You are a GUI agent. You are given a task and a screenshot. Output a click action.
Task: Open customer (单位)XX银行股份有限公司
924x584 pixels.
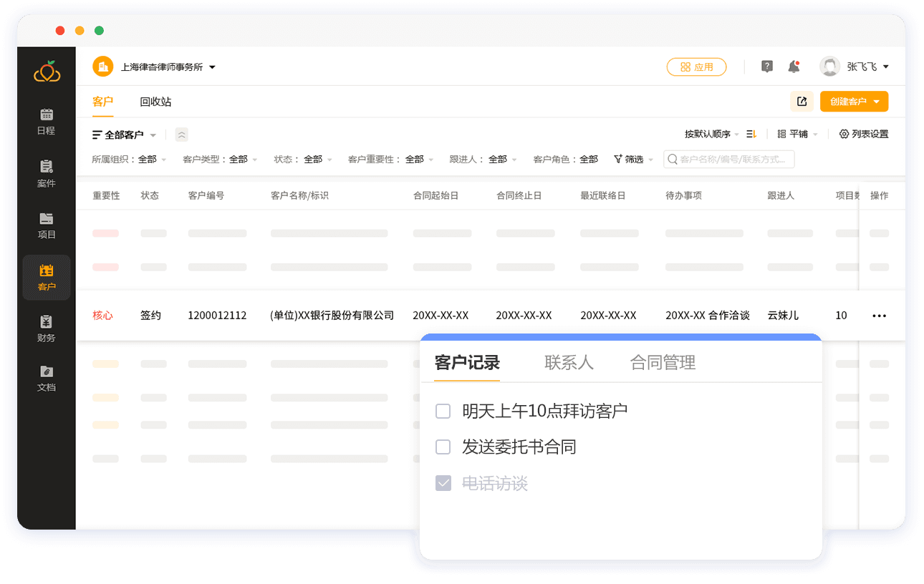332,316
